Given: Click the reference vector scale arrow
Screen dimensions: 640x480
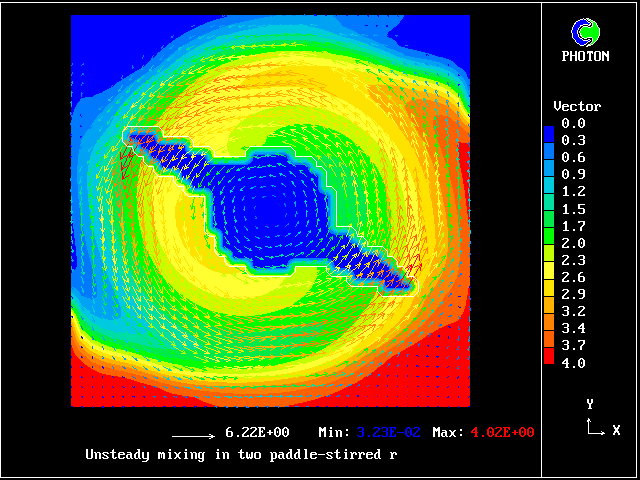Looking at the screenshot, I should (x=195, y=437).
